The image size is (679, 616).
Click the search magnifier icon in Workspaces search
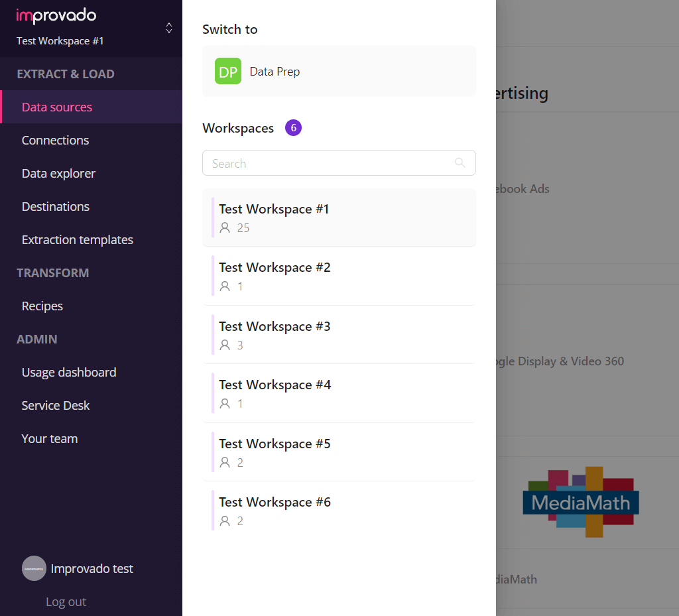(x=460, y=162)
